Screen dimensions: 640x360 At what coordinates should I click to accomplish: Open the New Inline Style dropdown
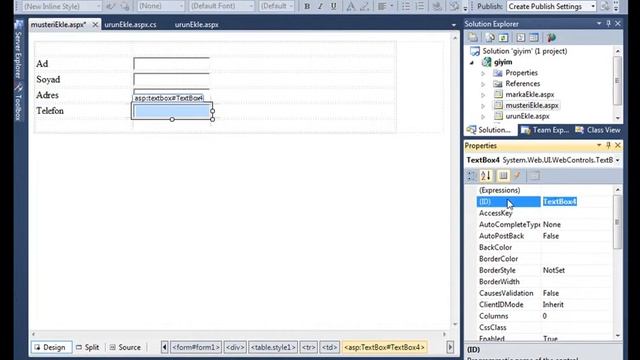[98, 6]
